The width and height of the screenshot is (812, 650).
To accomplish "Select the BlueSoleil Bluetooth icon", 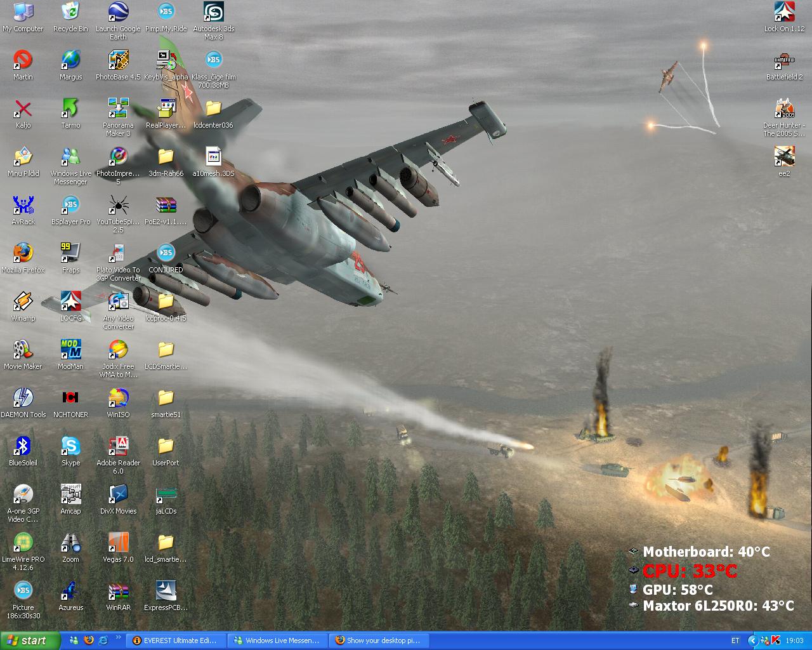I will click(x=23, y=451).
